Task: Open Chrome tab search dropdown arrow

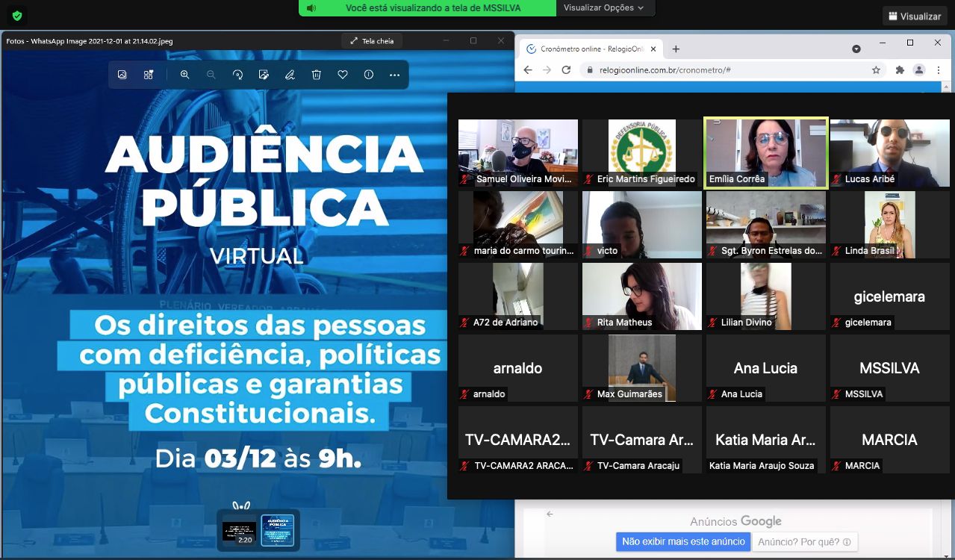Action: (856, 49)
